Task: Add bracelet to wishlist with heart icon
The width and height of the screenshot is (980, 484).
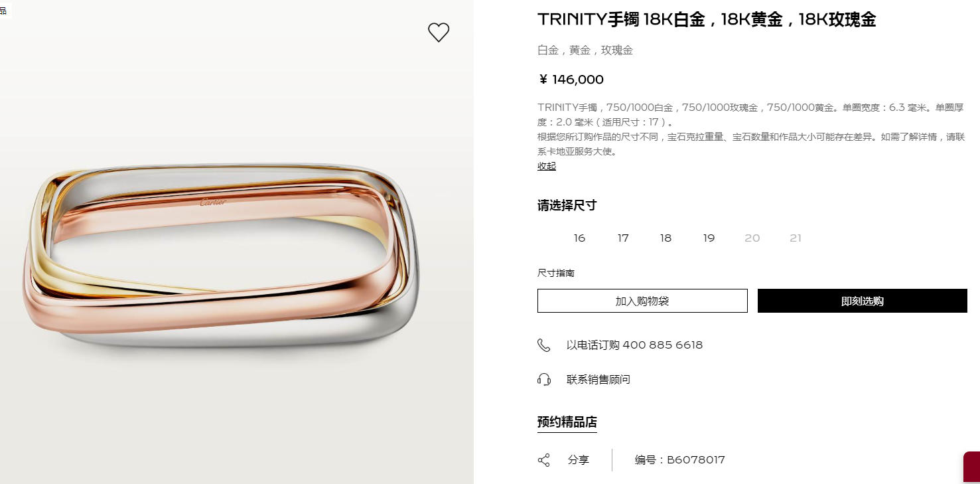Action: pyautogui.click(x=439, y=33)
